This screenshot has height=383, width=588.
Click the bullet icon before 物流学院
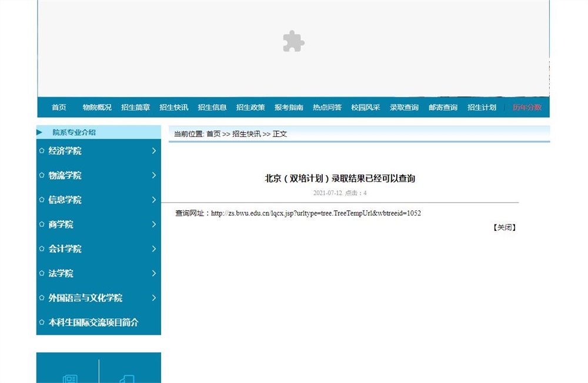[42, 175]
